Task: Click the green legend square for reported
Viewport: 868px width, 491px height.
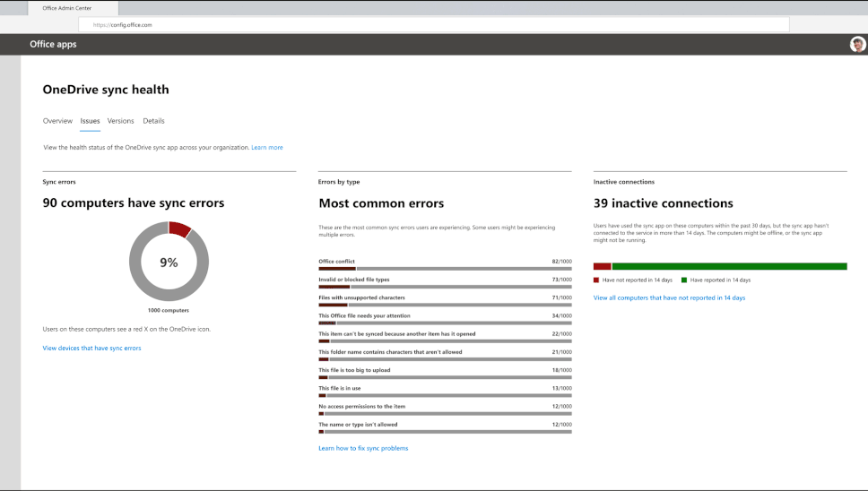Action: coord(684,280)
